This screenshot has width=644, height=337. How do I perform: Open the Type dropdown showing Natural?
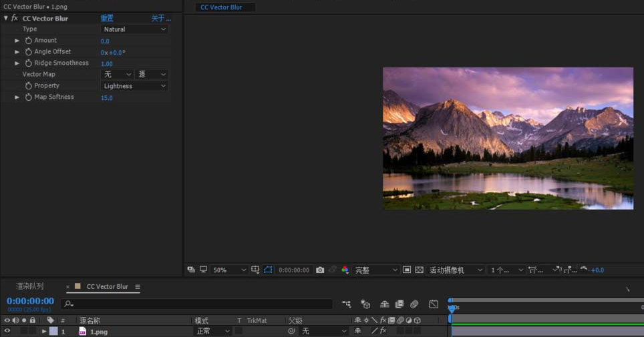click(134, 29)
